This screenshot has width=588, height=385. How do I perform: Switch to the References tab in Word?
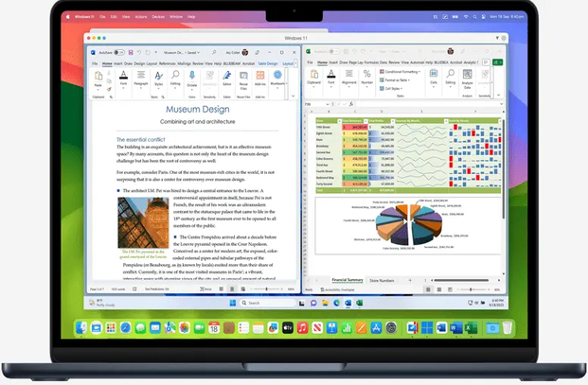pos(168,63)
